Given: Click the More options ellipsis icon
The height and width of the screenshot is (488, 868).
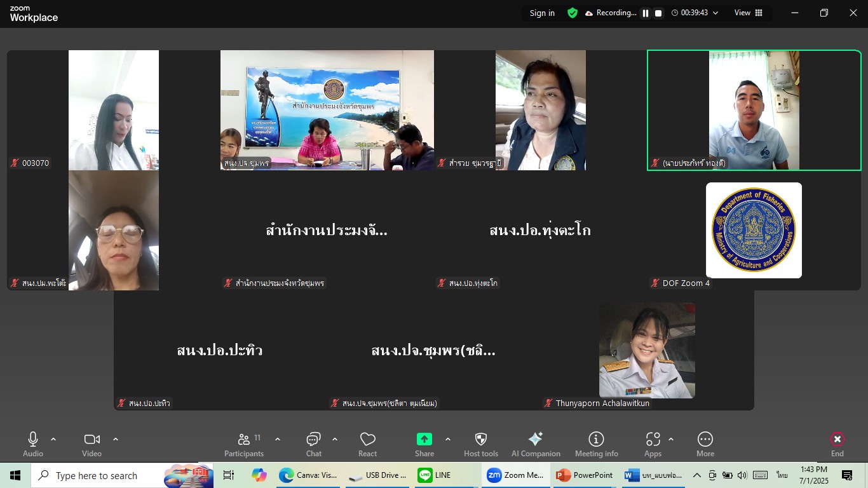Looking at the screenshot, I should point(705,439).
